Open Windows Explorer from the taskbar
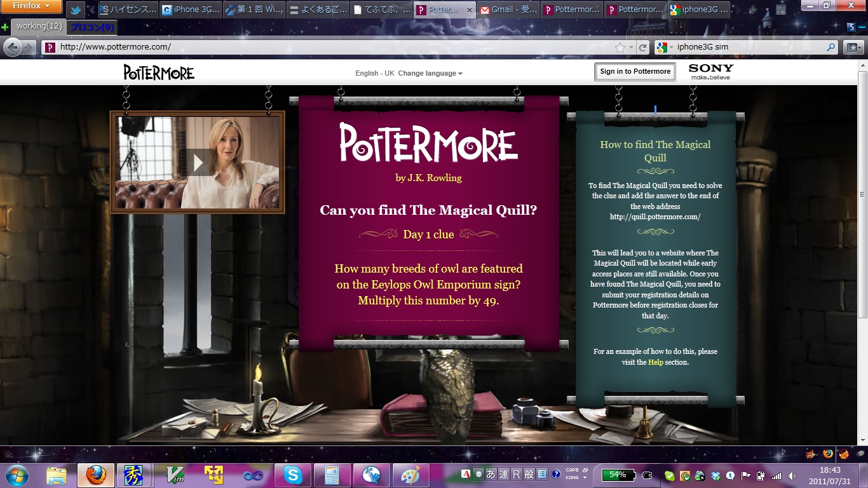 coord(57,475)
